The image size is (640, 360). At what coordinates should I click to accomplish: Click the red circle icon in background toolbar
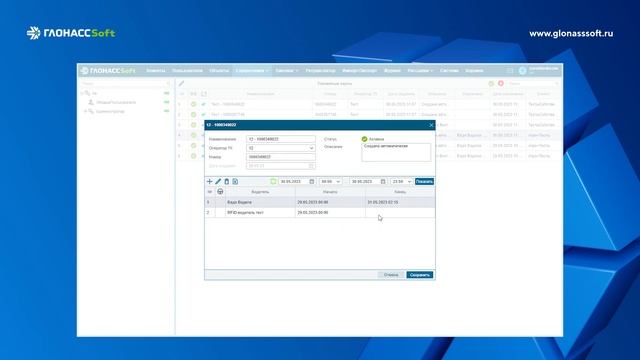(x=501, y=83)
